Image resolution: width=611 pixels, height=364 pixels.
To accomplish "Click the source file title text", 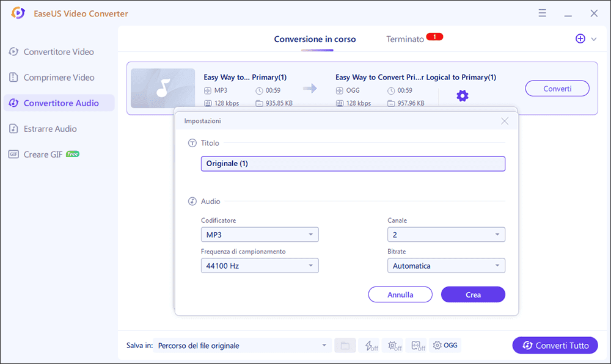I will (x=245, y=77).
